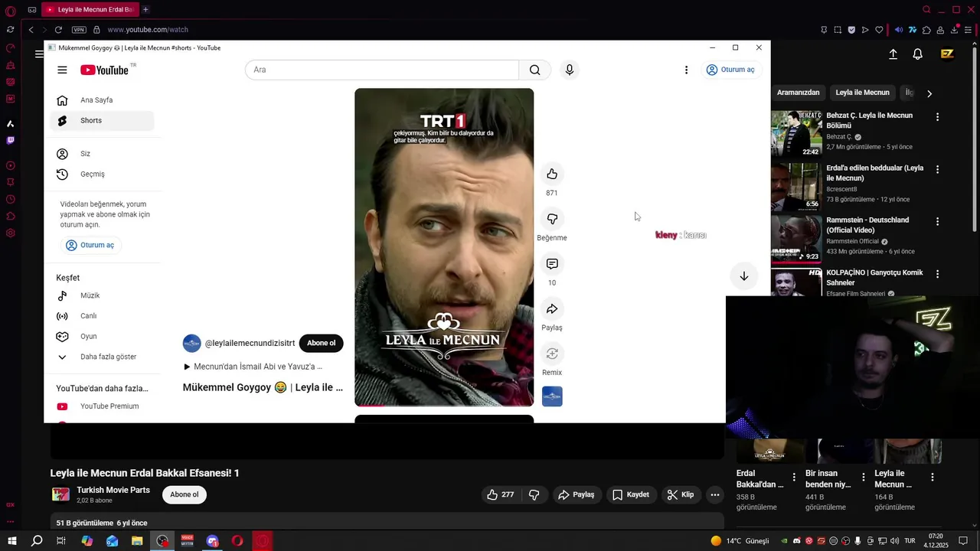Click the Opera reload page button
The height and width of the screenshot is (551, 980).
point(58,30)
